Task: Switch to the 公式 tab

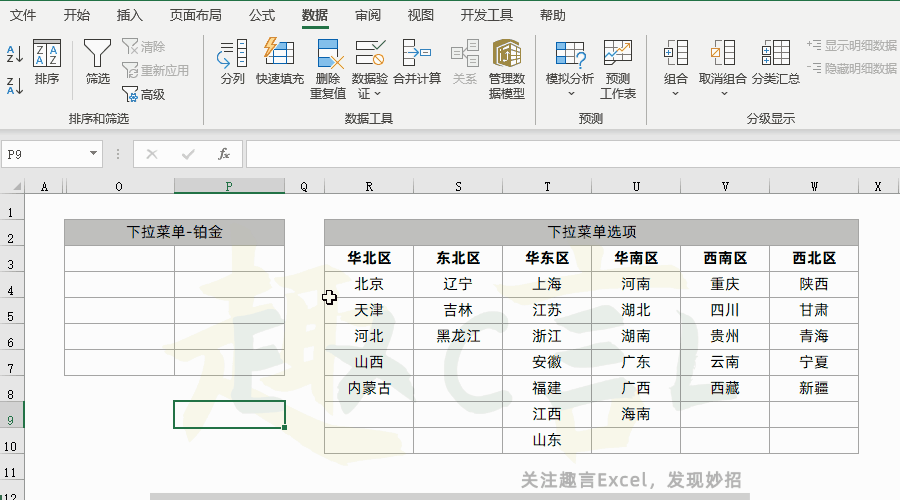Action: click(262, 15)
